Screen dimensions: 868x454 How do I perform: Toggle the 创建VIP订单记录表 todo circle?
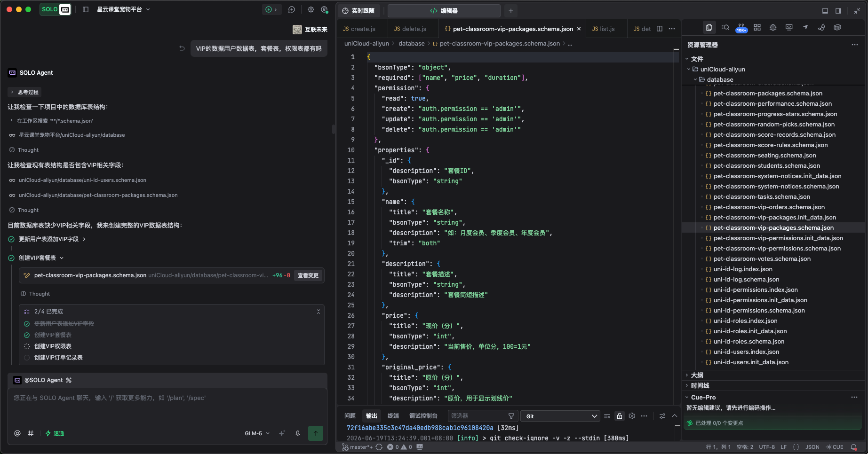coord(27,358)
